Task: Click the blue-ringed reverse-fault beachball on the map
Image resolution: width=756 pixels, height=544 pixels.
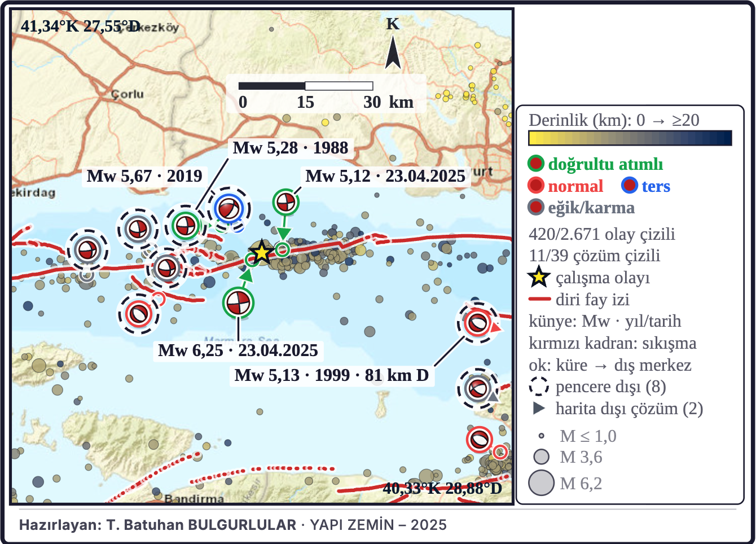Action: [228, 208]
